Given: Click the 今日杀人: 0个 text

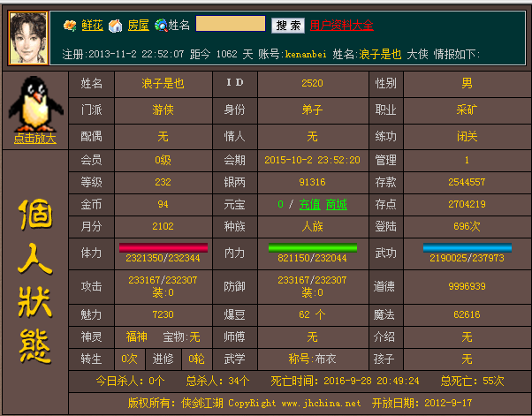Looking at the screenshot, I should pos(130,381).
